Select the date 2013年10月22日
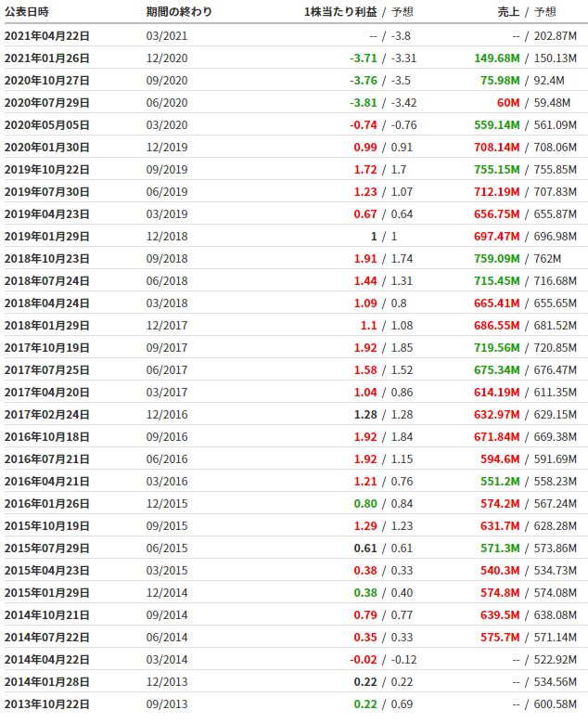The width and height of the screenshot is (588, 723). pos(47,704)
